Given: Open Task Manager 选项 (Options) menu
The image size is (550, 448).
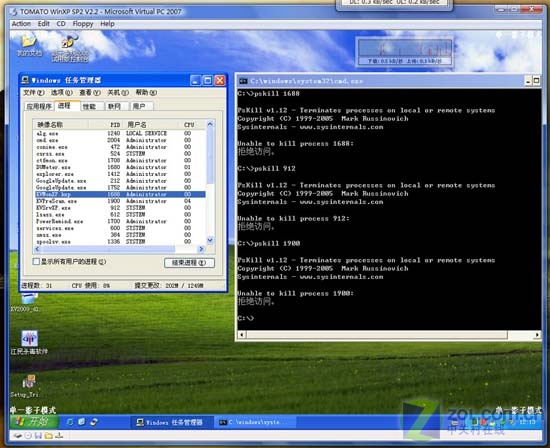Looking at the screenshot, I should (62, 93).
